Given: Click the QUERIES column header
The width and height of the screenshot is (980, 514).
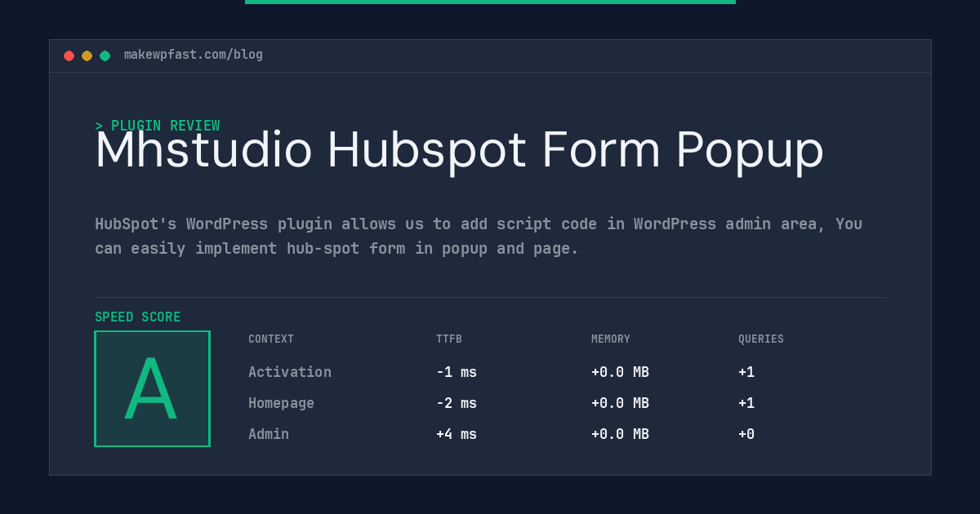Looking at the screenshot, I should [761, 339].
